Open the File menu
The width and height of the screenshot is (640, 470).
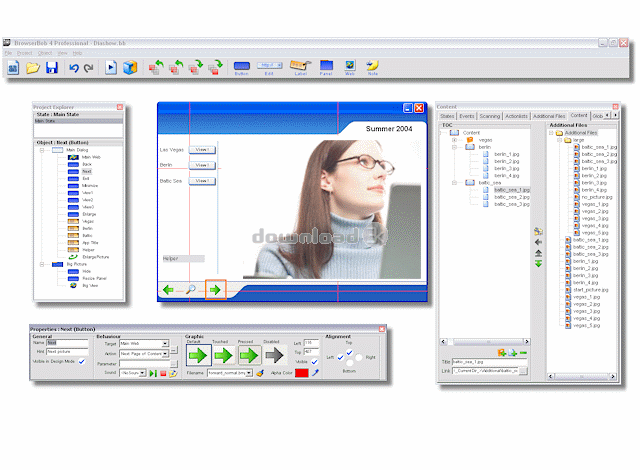8,53
